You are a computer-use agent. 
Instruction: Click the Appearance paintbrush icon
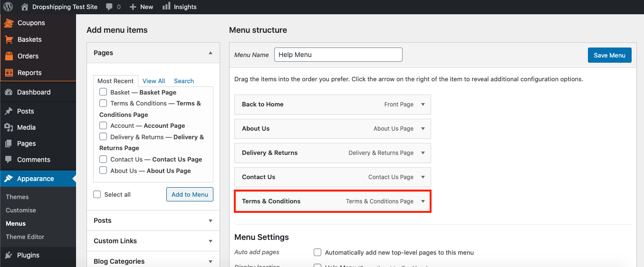pos(9,179)
